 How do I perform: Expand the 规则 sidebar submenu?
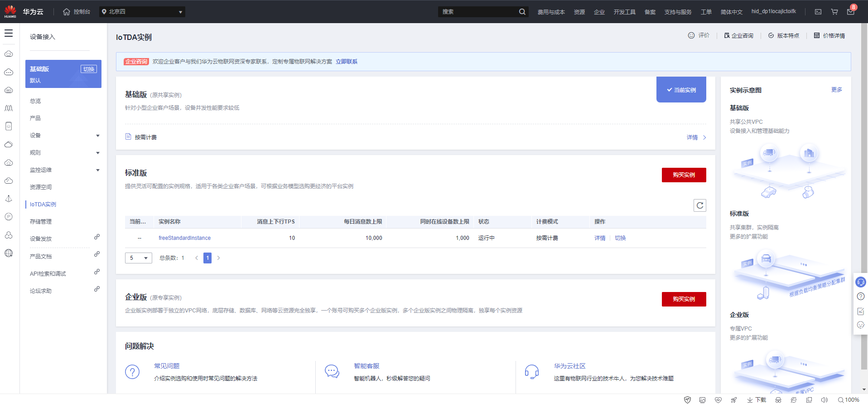pyautogui.click(x=98, y=153)
